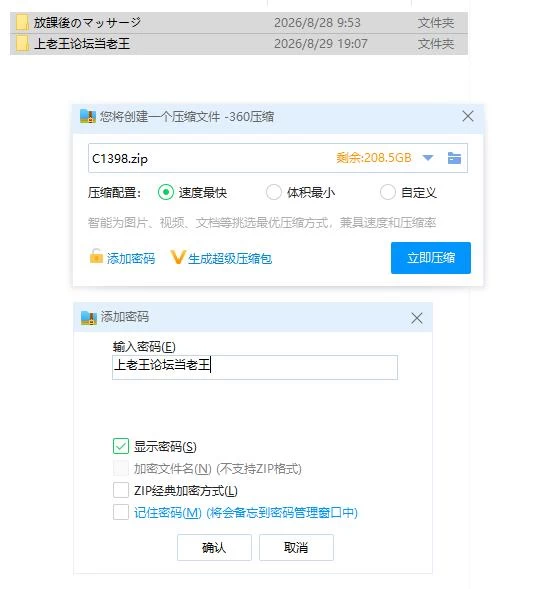The image size is (548, 589).
Task: Enable ZIP经典加密方式(L) checkbox
Action: 121,490
